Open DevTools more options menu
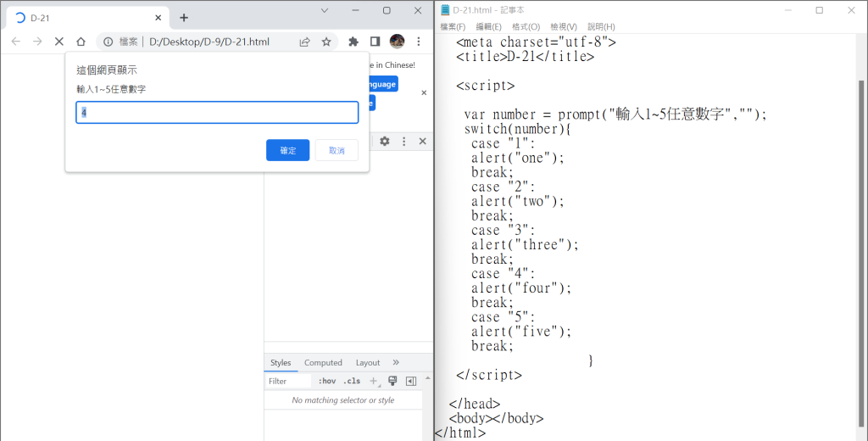868x441 pixels. [404, 142]
